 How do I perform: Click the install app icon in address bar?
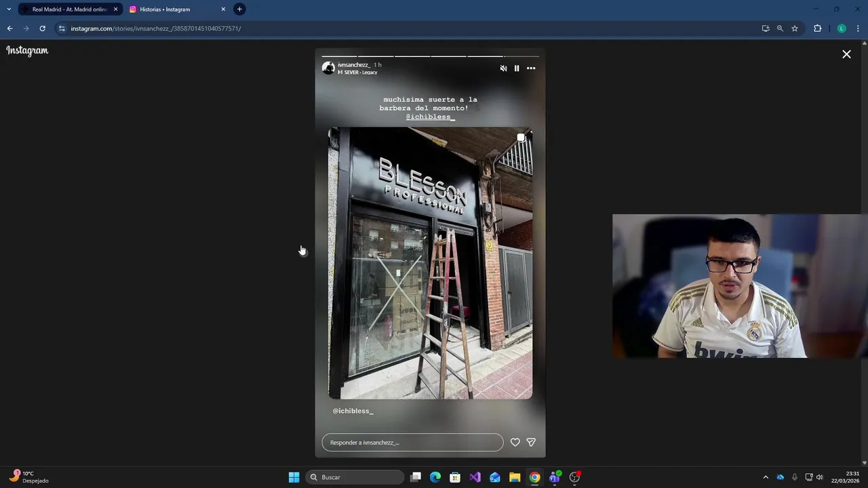pos(766,28)
